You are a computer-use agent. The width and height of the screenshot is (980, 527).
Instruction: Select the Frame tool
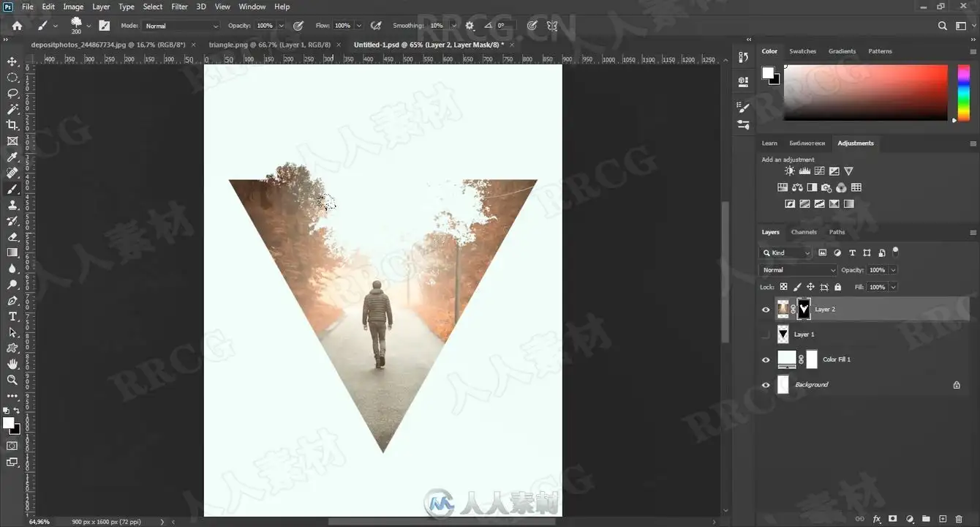12,141
